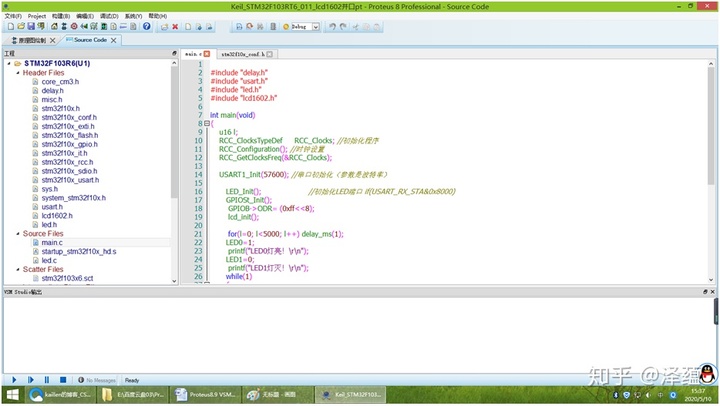Open the Debug configuration dropdown
720x406 pixels.
[x=316, y=27]
